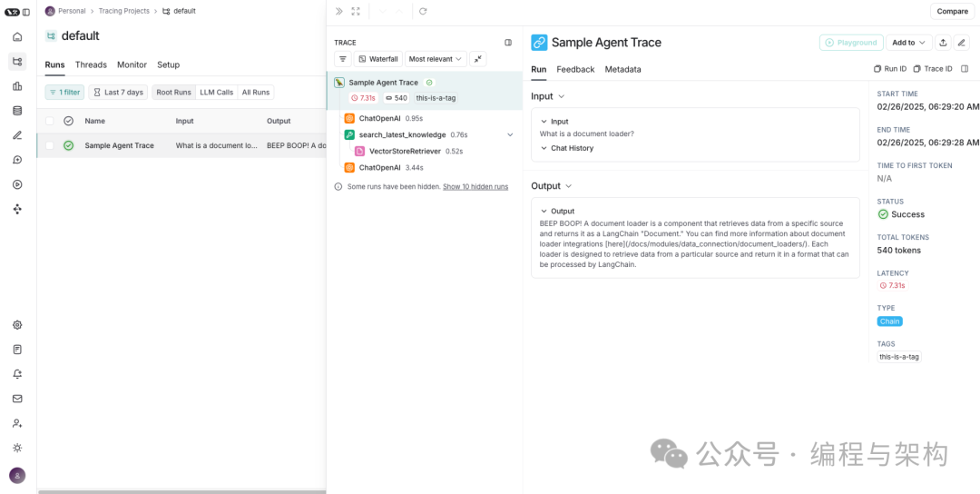Open the connected nodes sidebar icon

pyautogui.click(x=17, y=209)
